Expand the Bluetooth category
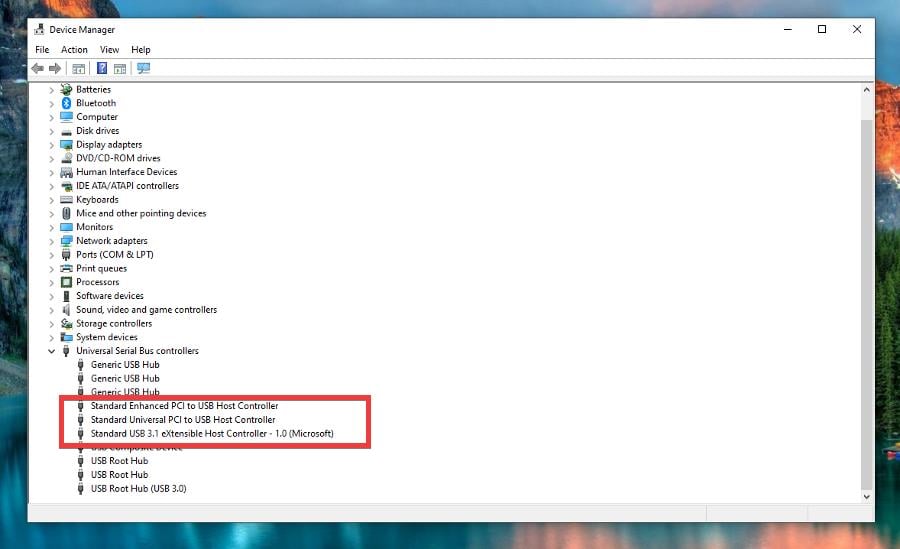Viewport: 900px width, 549px height. [x=51, y=103]
